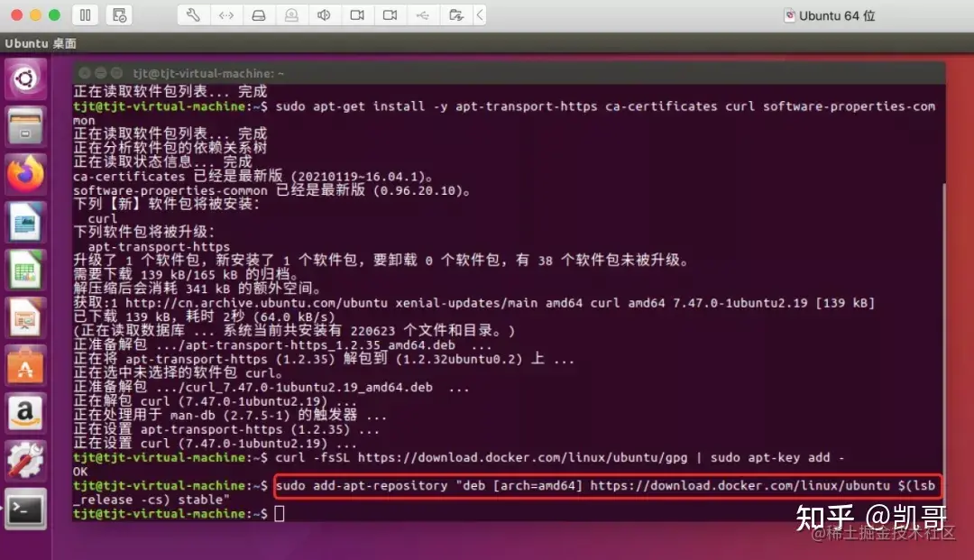Click the '_release -cs) stable"' line
The width and height of the screenshot is (974, 560).
152,500
